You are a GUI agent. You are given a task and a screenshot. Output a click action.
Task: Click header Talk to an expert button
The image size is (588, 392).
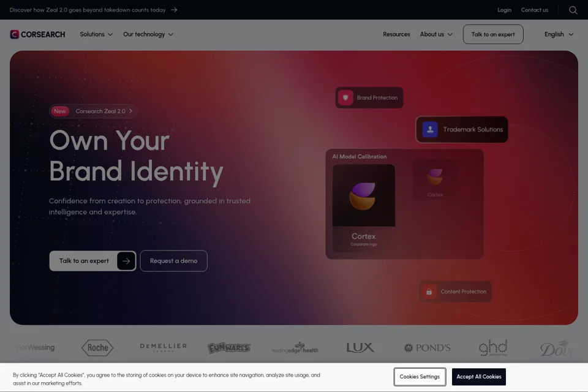pos(493,34)
